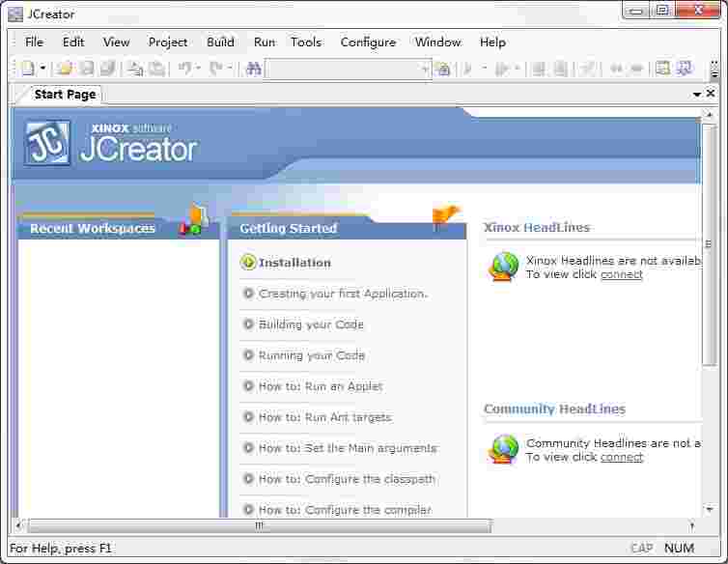This screenshot has height=564, width=728.
Task: Click the Getting Started header
Action: 289,228
